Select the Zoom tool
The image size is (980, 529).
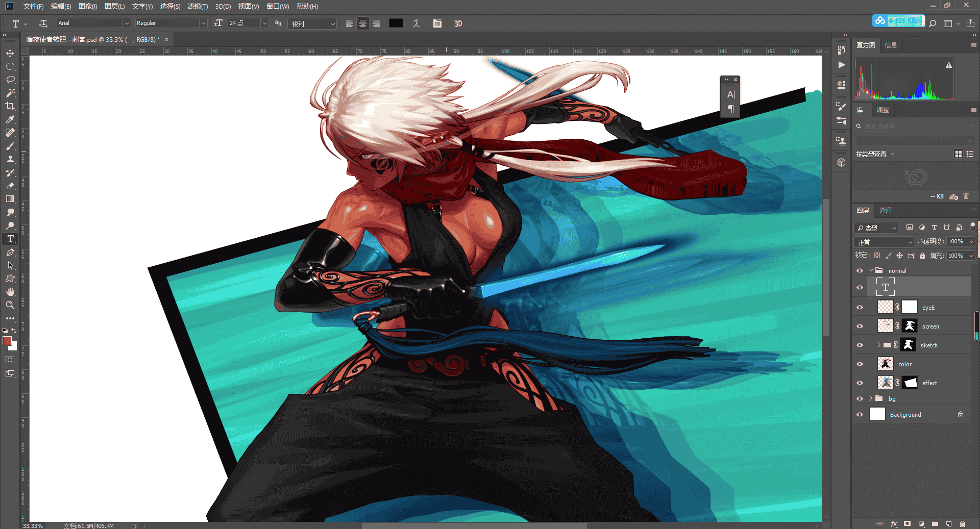coord(10,305)
